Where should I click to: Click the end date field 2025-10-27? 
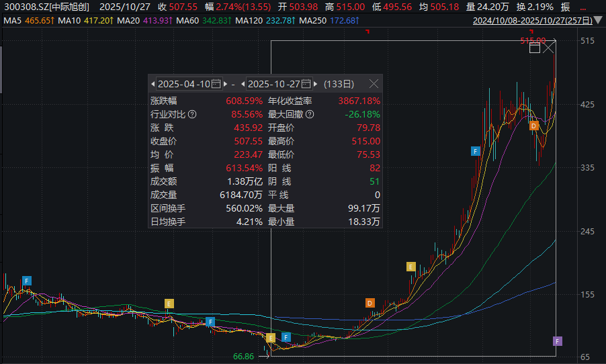point(274,84)
